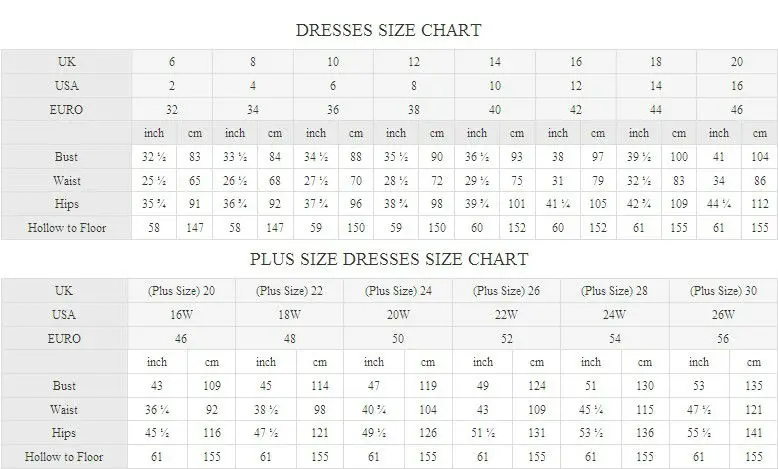This screenshot has width=778, height=469.
Task: Click the 'PLUS SIZE DRESSES SIZE CHART' heading
Action: [x=388, y=259]
